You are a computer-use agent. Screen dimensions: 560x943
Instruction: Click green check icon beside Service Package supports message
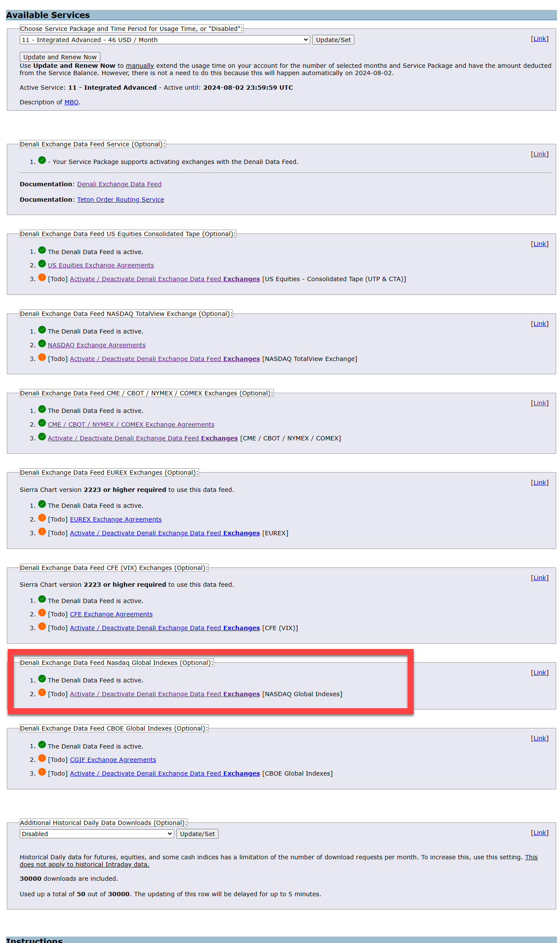tap(42, 160)
